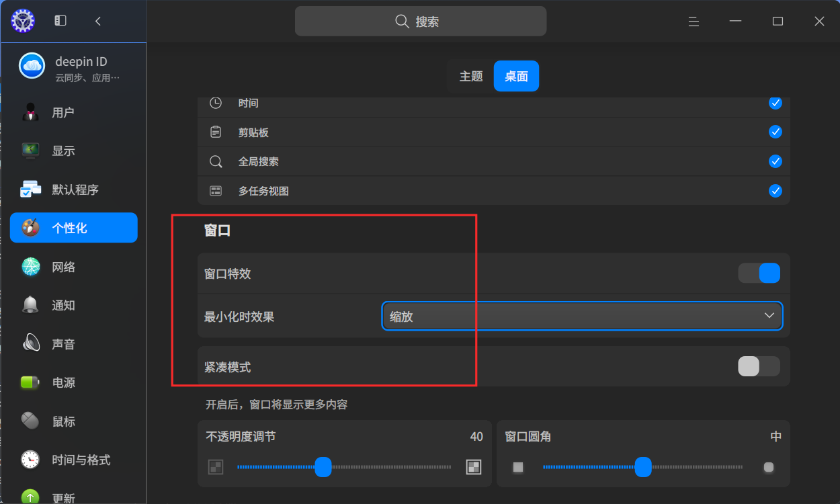Select 个性化 in the sidebar
The height and width of the screenshot is (504, 840).
[x=74, y=228]
